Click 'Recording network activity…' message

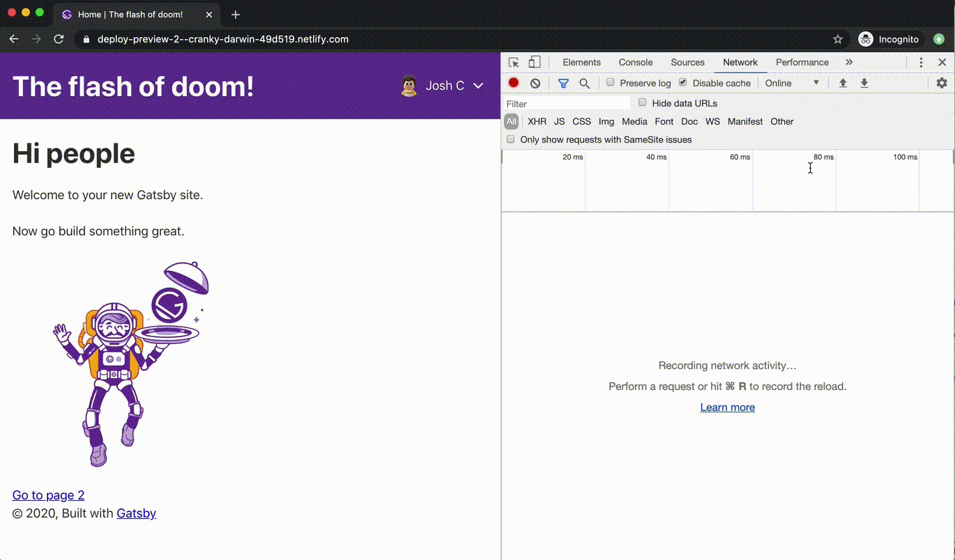click(x=728, y=366)
